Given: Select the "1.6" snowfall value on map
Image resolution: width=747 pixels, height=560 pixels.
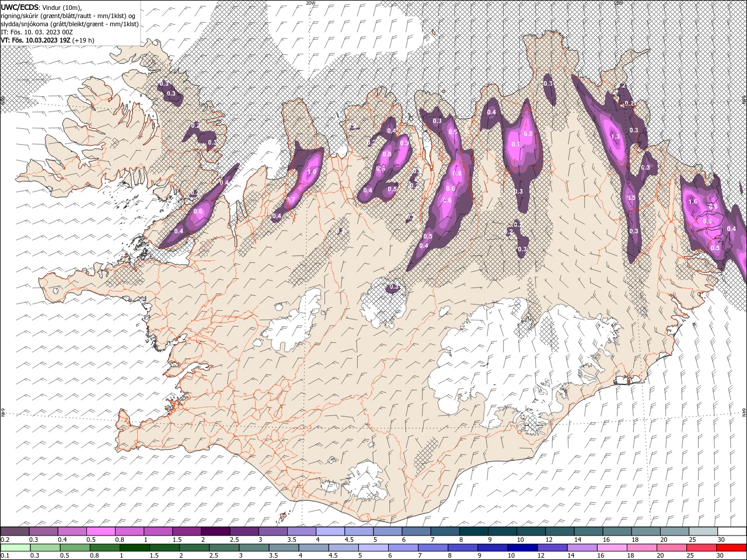Looking at the screenshot, I should coord(693,201).
